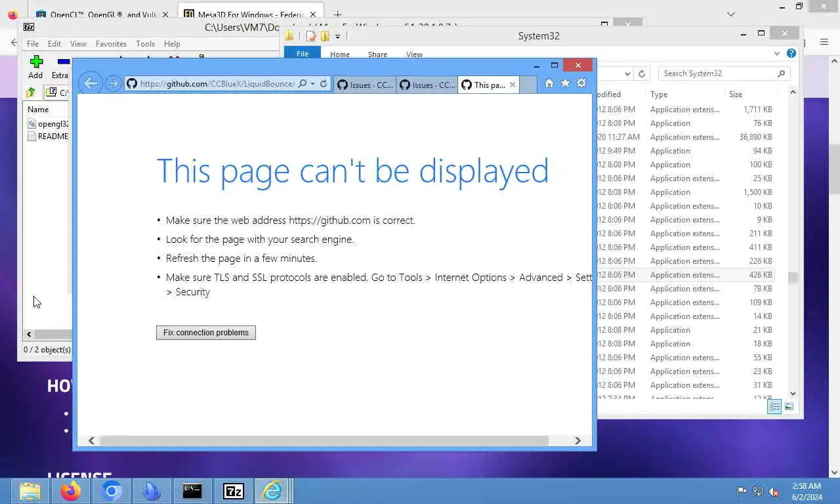
Task: Open the File tab in System32 Explorer
Action: point(303,54)
